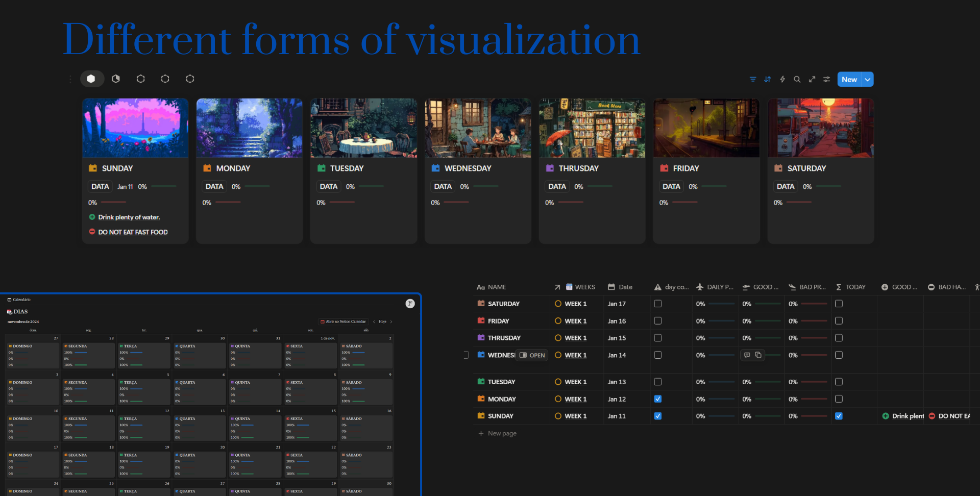The height and width of the screenshot is (496, 980).
Task: Check the day co... box for SATURDAY
Action: pyautogui.click(x=658, y=304)
